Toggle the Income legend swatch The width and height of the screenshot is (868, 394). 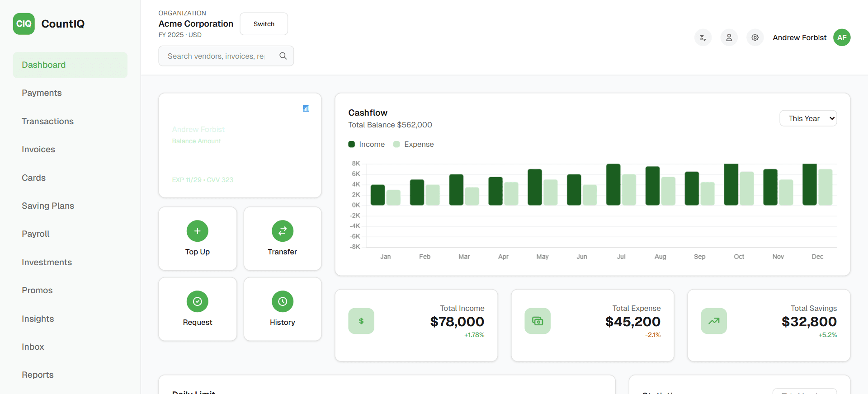(352, 144)
